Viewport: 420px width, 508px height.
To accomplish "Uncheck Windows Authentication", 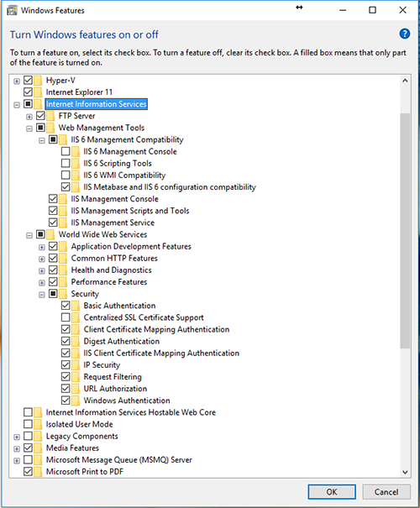I will click(x=66, y=401).
